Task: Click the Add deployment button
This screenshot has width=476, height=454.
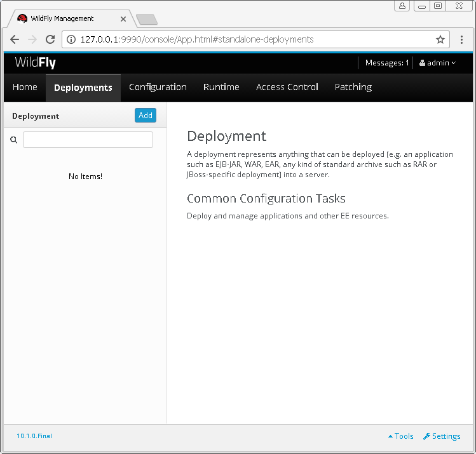Action: tap(146, 115)
